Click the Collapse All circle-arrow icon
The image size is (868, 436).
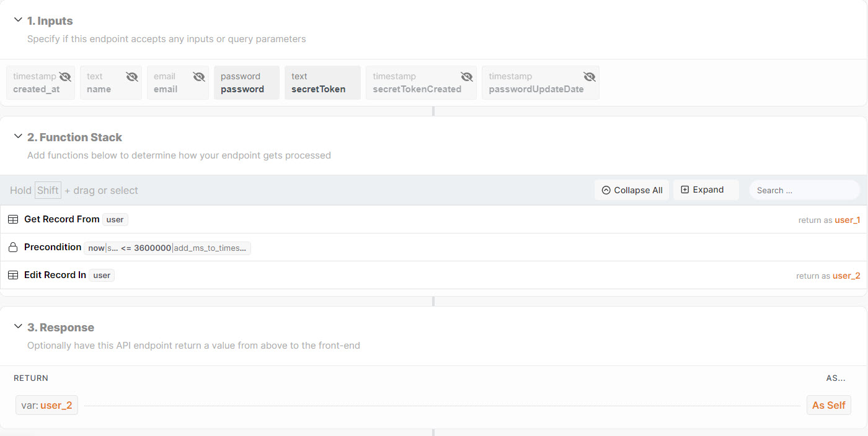pos(606,190)
